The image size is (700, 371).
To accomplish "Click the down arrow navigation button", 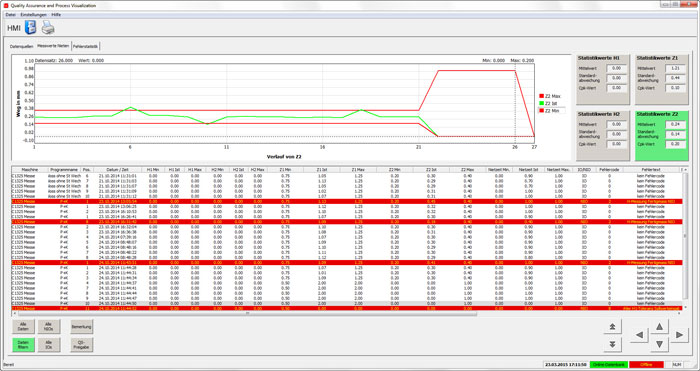I will click(659, 344).
